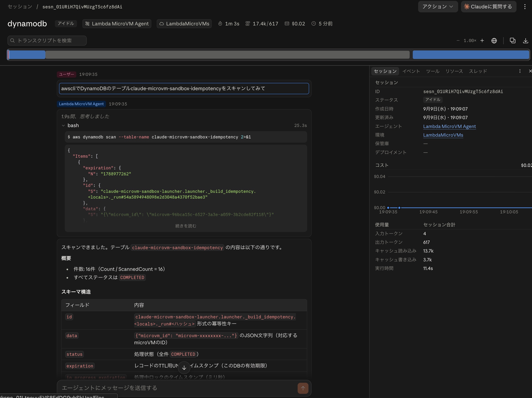532x398 pixels.
Task: Click the last blue timeline segment
Action: [x=471, y=55]
